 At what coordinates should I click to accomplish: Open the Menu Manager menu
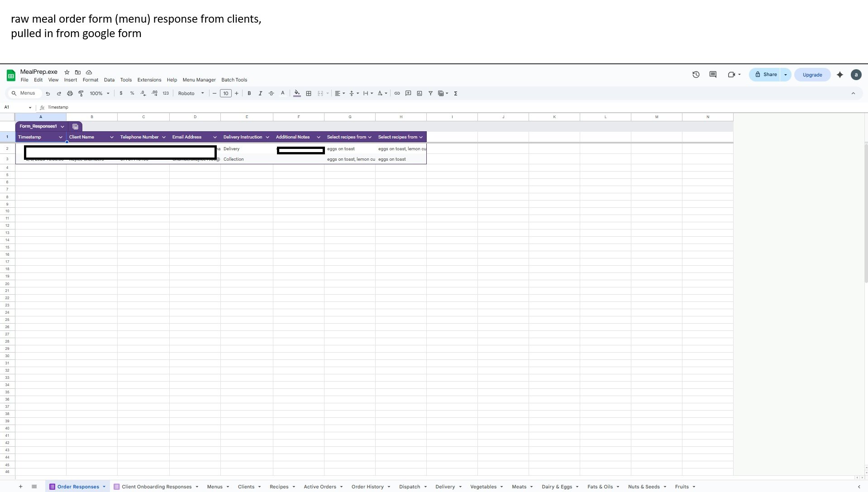pyautogui.click(x=199, y=80)
